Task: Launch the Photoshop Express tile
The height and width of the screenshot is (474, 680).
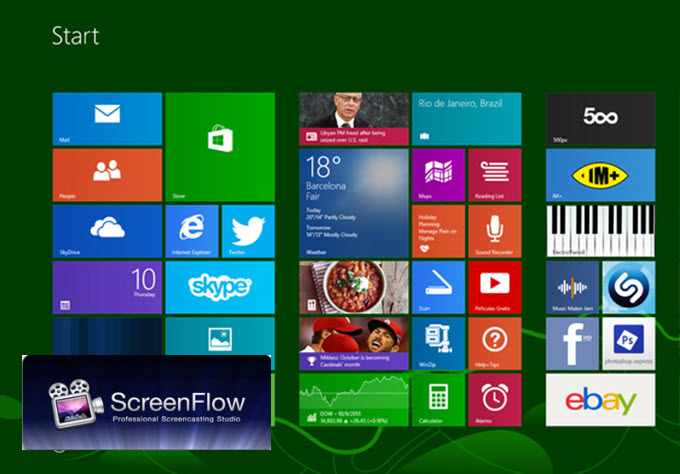Action: click(x=629, y=344)
